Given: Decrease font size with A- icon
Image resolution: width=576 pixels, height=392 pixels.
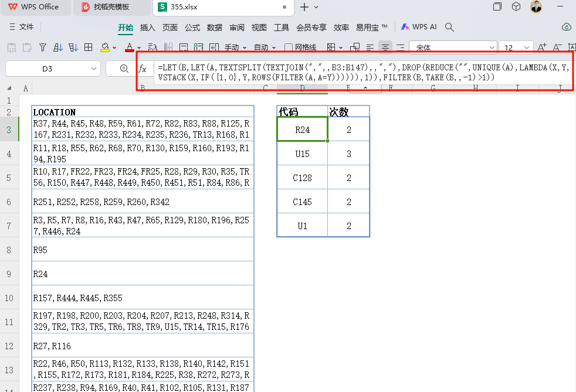Looking at the screenshot, I should 557,47.
